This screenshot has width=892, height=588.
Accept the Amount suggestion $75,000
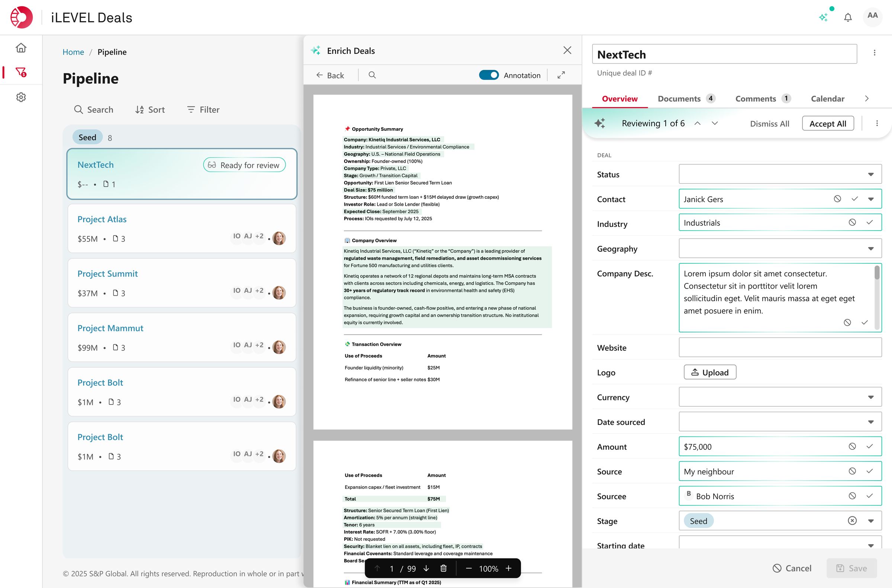click(869, 446)
